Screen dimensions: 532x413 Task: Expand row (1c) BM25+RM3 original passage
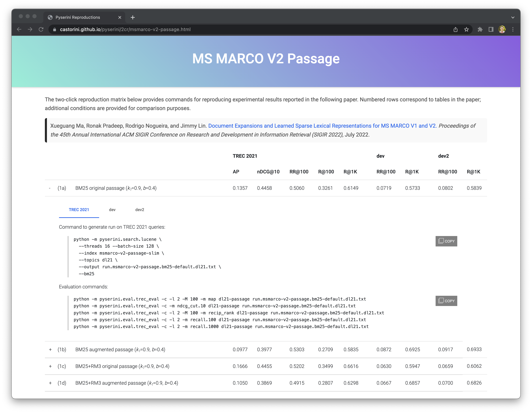[x=50, y=366]
